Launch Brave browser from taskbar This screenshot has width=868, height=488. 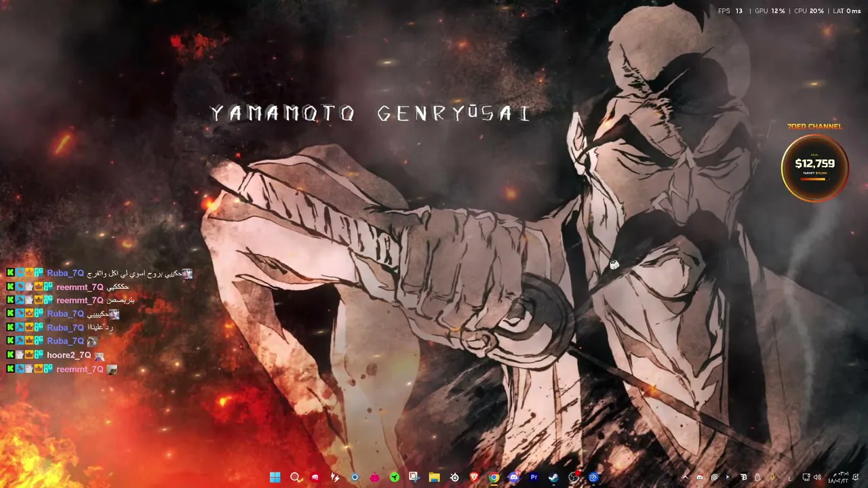(474, 477)
